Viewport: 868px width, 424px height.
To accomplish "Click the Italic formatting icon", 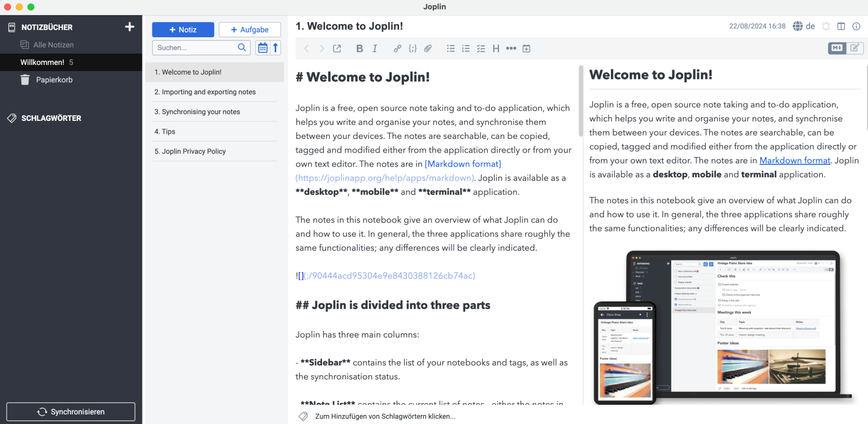I will point(375,49).
